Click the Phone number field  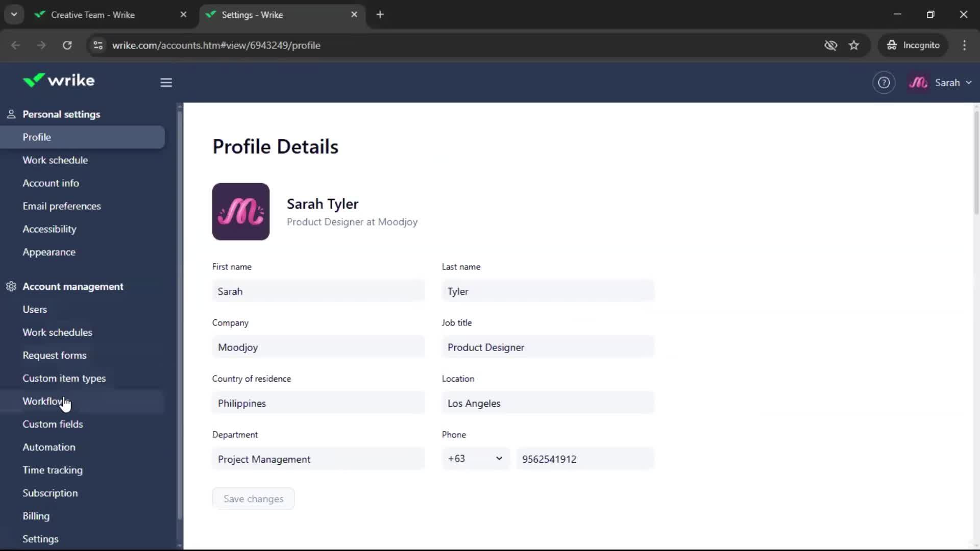click(585, 459)
